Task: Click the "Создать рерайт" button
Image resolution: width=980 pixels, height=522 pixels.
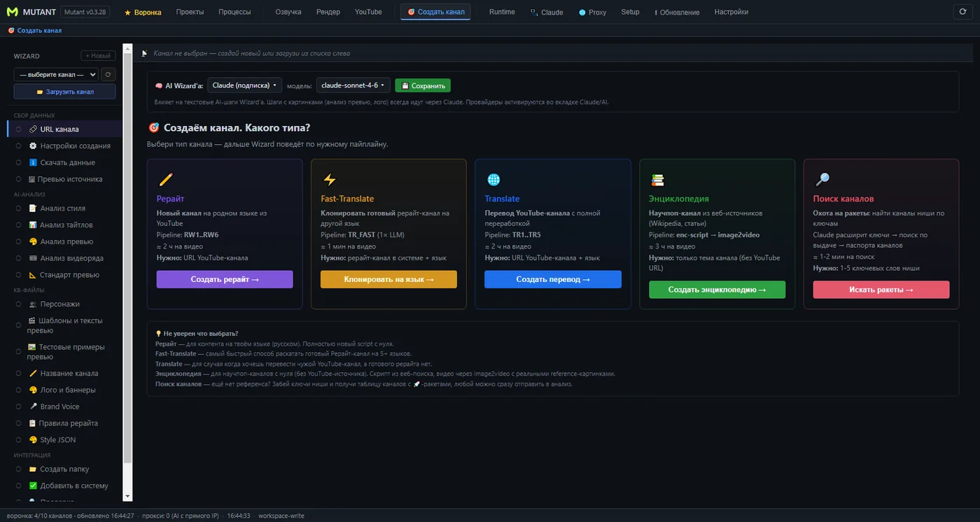Action: click(225, 279)
